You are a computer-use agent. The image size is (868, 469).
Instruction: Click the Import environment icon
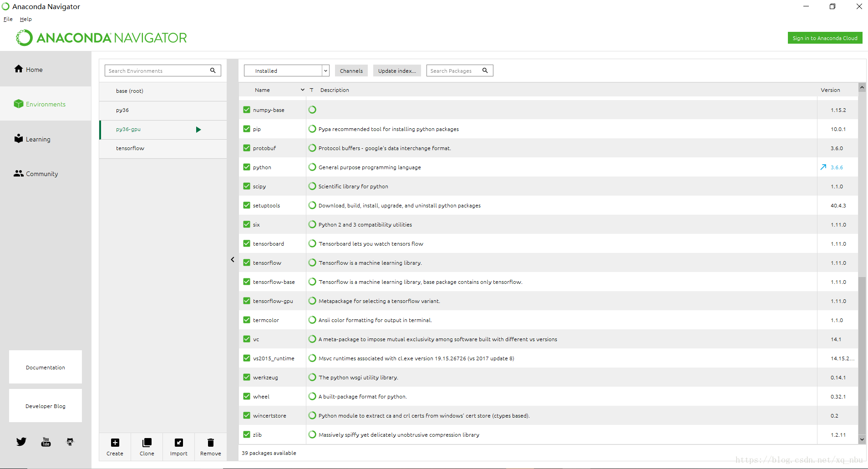[x=179, y=443]
